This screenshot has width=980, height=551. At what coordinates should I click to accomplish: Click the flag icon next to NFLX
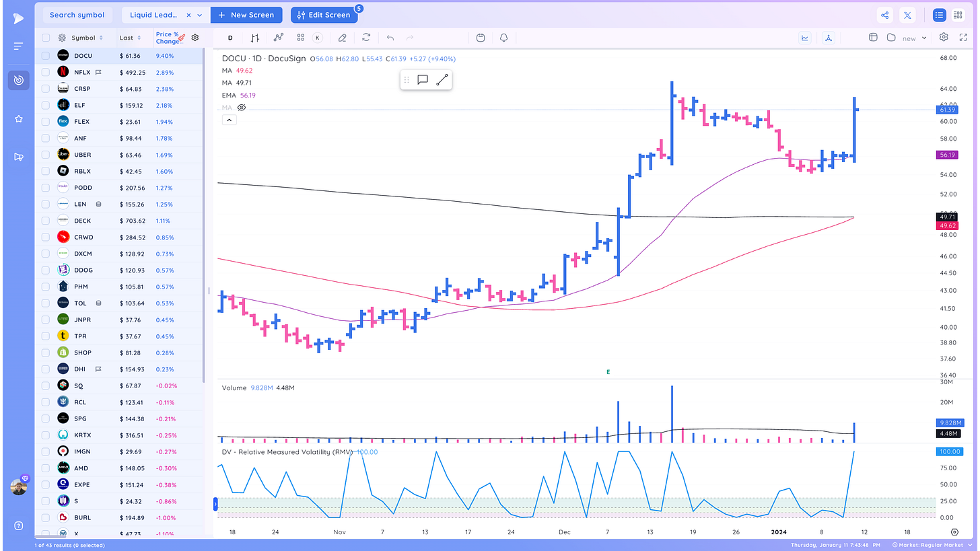(98, 72)
